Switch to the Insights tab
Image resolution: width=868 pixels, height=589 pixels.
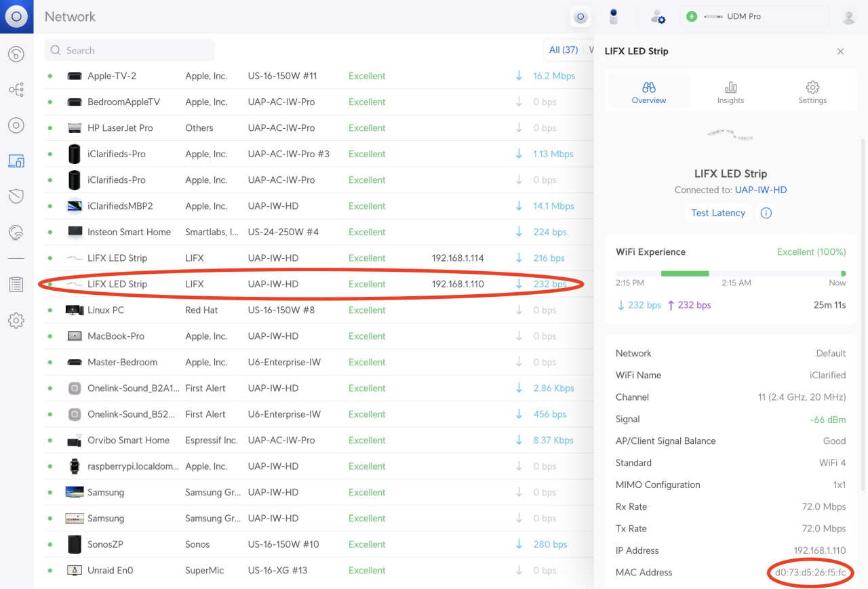point(730,92)
